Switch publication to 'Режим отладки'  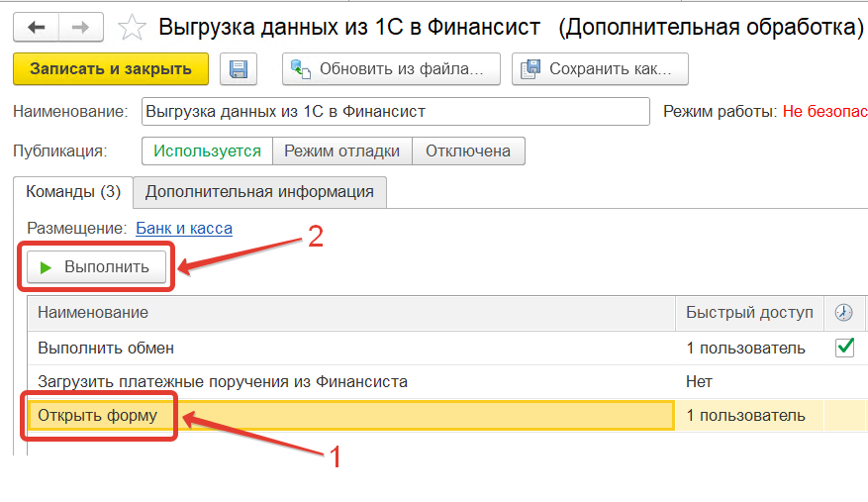click(342, 151)
